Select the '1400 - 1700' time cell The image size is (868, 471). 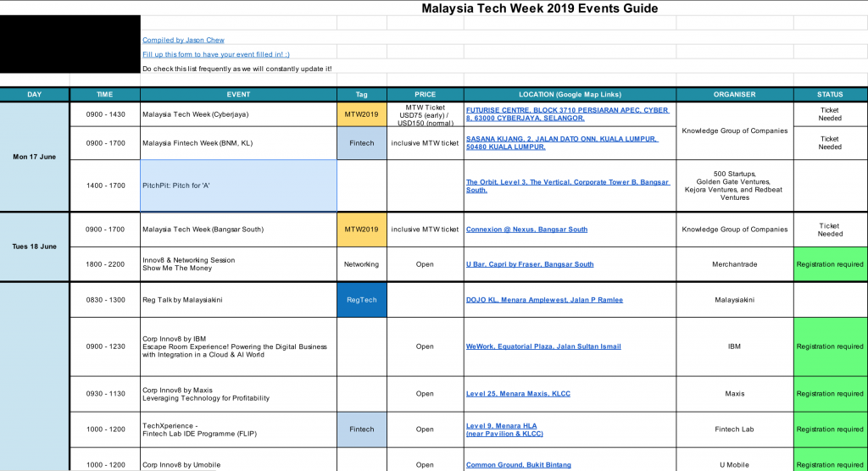pyautogui.click(x=104, y=186)
